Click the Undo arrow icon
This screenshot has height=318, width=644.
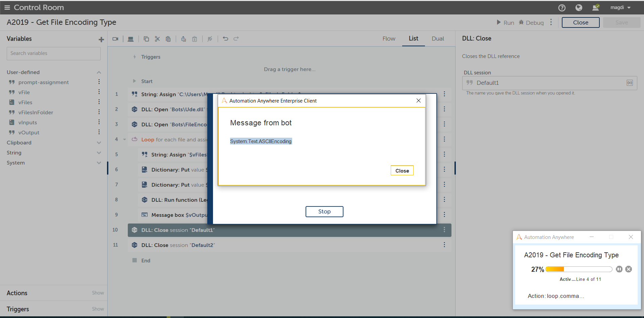pos(225,39)
